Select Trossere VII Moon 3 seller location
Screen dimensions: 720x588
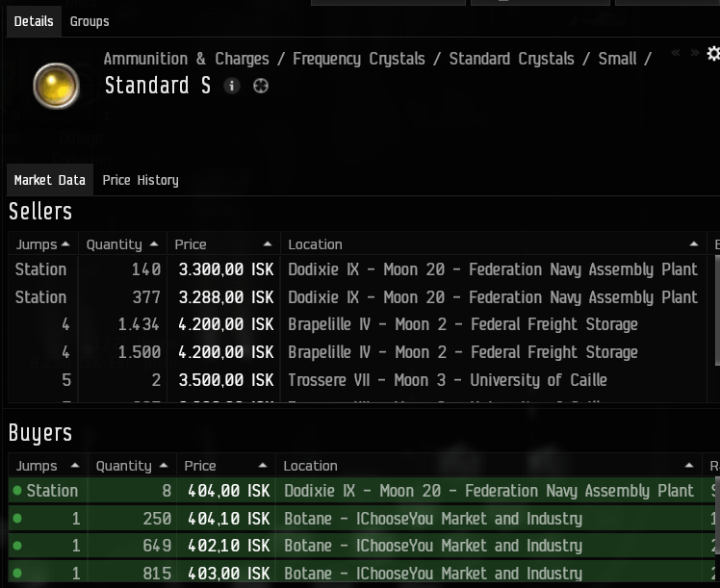(448, 380)
